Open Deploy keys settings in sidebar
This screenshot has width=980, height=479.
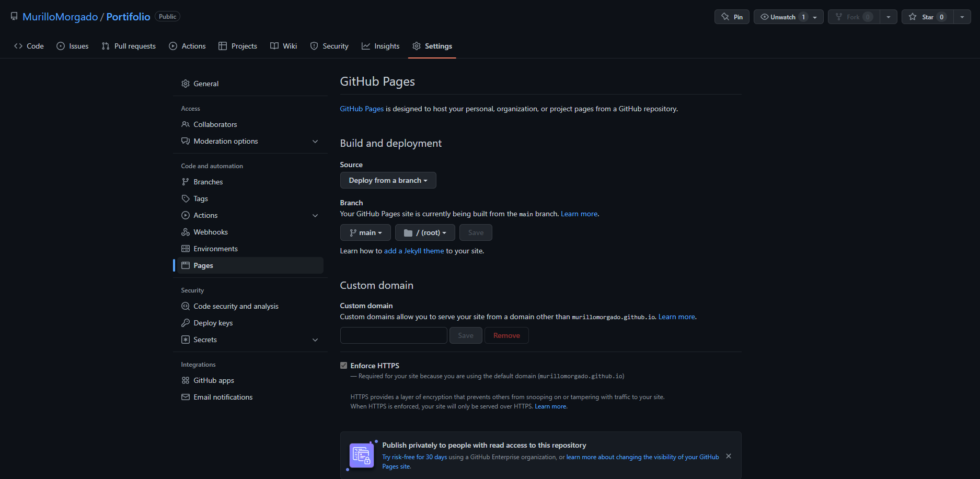click(x=250, y=323)
